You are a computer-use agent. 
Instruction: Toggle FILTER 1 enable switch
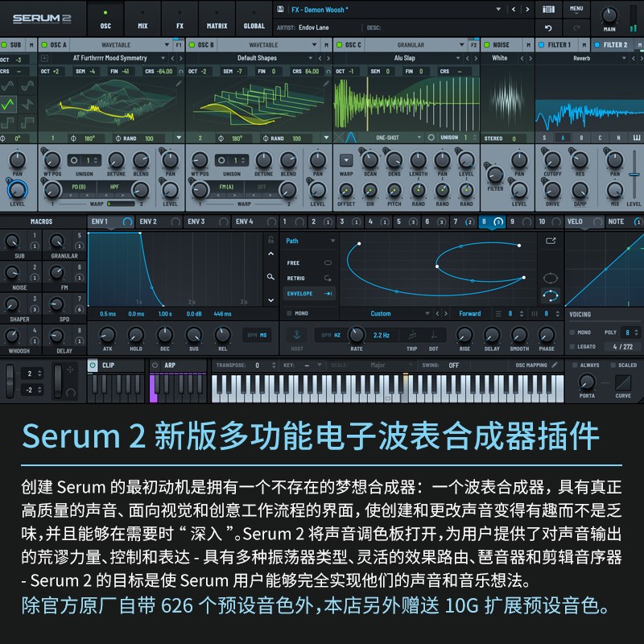tap(541, 45)
